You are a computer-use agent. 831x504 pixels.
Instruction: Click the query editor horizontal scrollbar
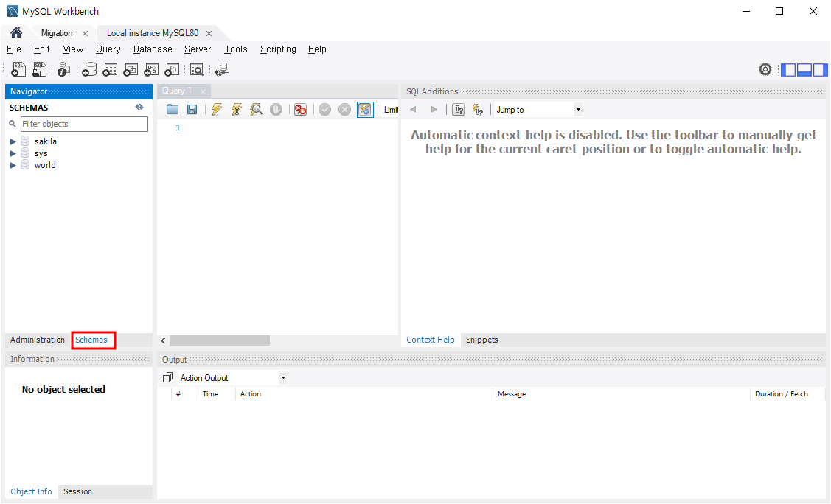220,340
